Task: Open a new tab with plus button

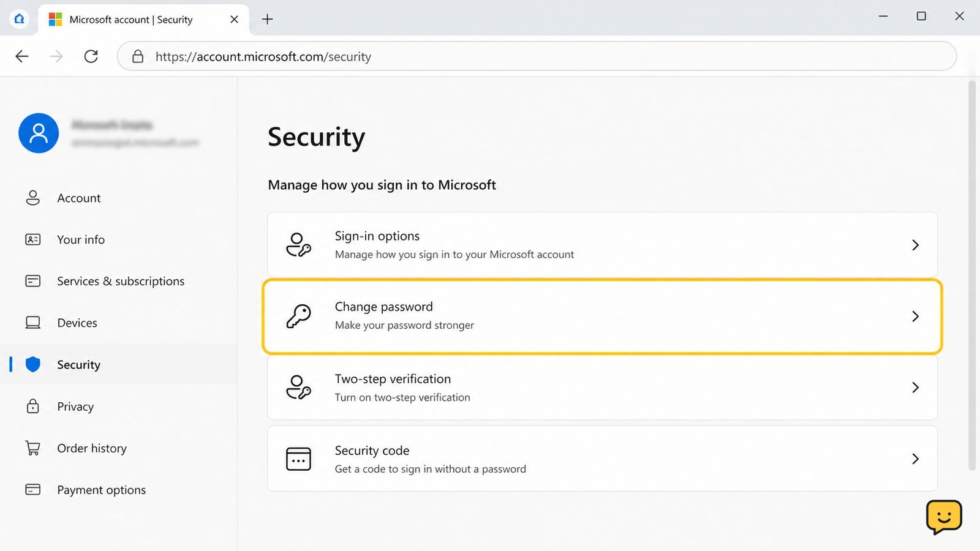Action: click(268, 19)
